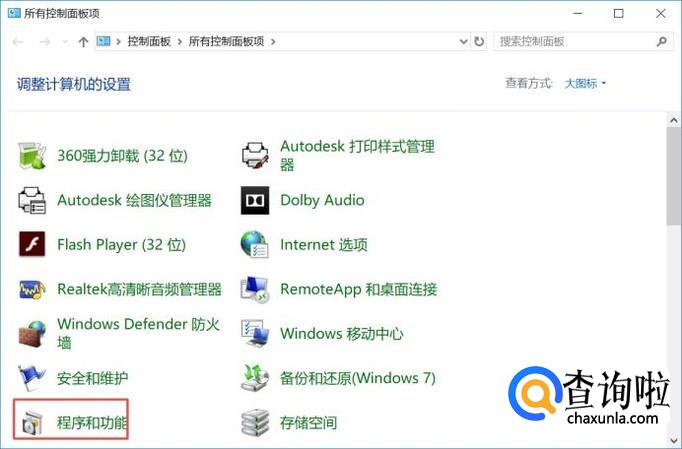Open the Flash Player icon
Viewport: 682px width, 449px height.
click(x=32, y=244)
